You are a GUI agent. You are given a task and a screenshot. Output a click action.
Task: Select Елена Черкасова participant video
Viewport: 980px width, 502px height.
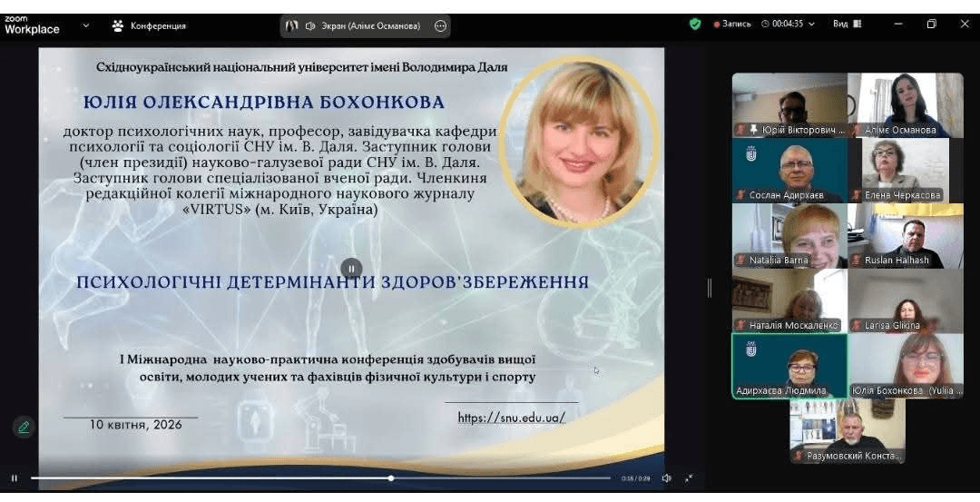coord(906,170)
